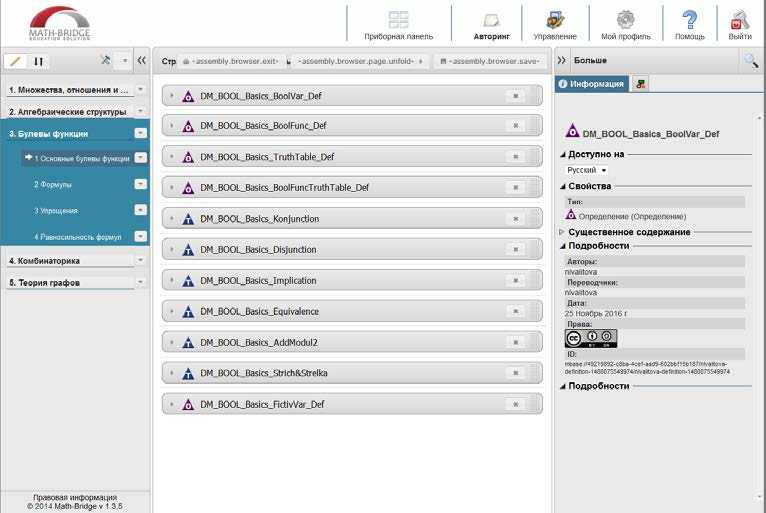Select chapter 2. Алгебраические структуры
Screen dimensions: 766x513
coord(67,112)
